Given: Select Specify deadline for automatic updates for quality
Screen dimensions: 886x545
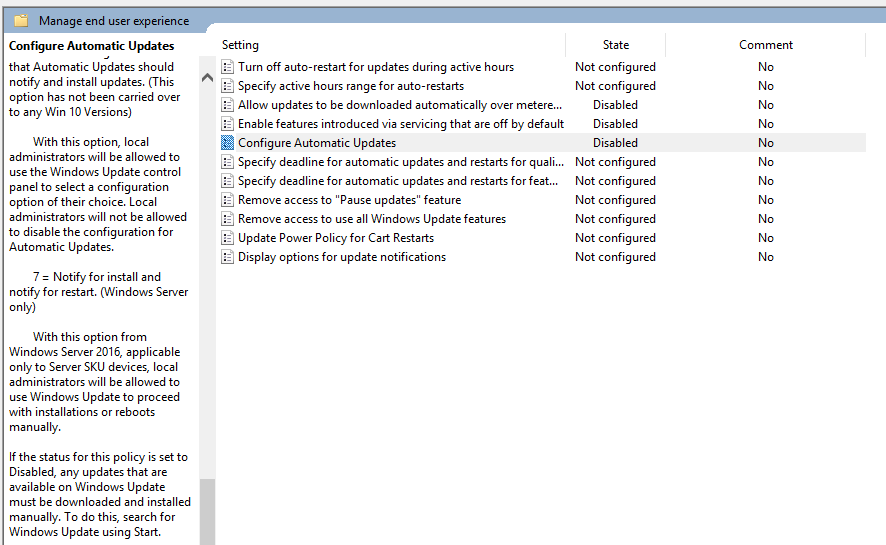Looking at the screenshot, I should click(401, 162).
